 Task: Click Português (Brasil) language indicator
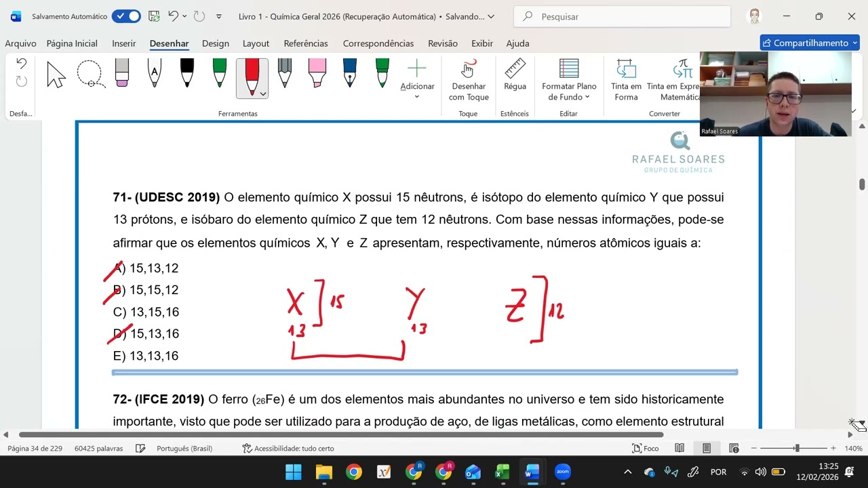[184, 449]
